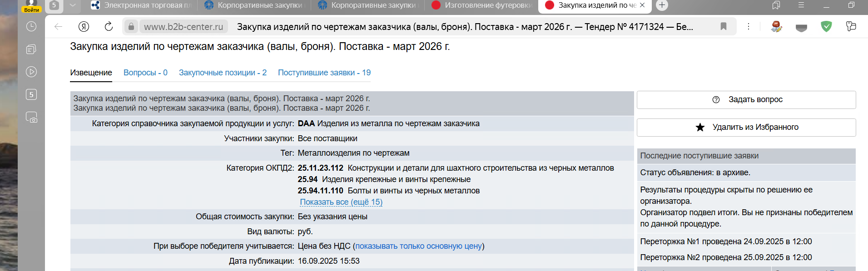Screen dimensions: 868x271
Task: Open history clock icon in sidebar
Action: (x=31, y=26)
